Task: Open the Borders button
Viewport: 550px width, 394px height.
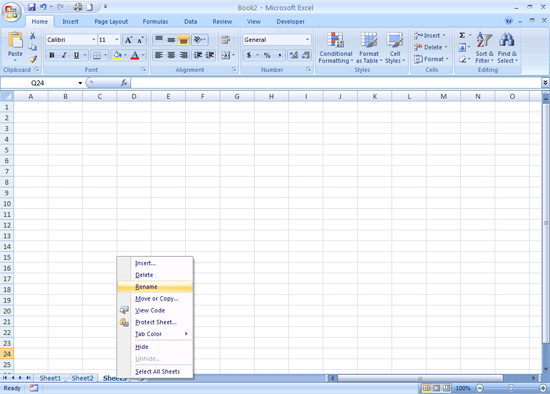Action: [x=96, y=55]
